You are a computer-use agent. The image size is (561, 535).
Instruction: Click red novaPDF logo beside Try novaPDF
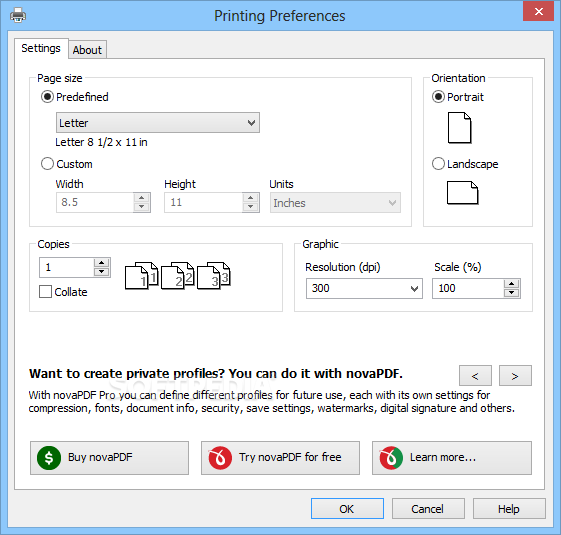(220, 458)
